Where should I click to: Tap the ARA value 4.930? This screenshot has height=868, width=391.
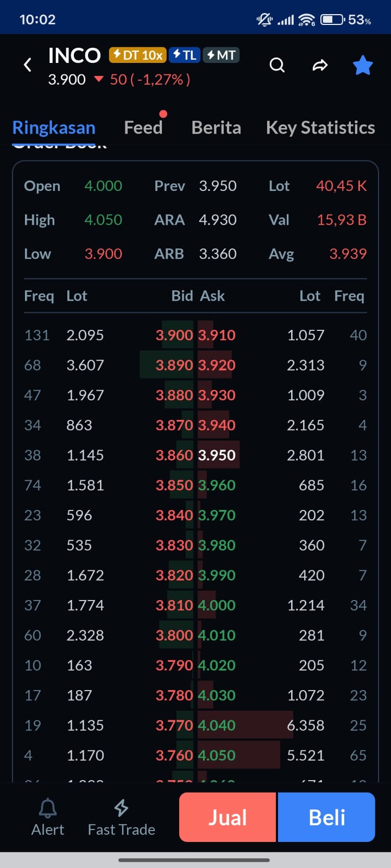(x=217, y=220)
